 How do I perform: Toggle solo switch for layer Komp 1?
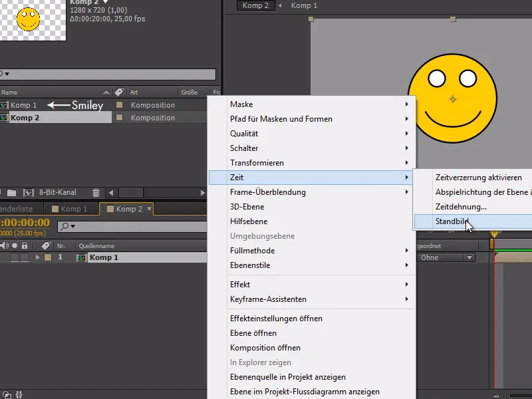(15, 257)
